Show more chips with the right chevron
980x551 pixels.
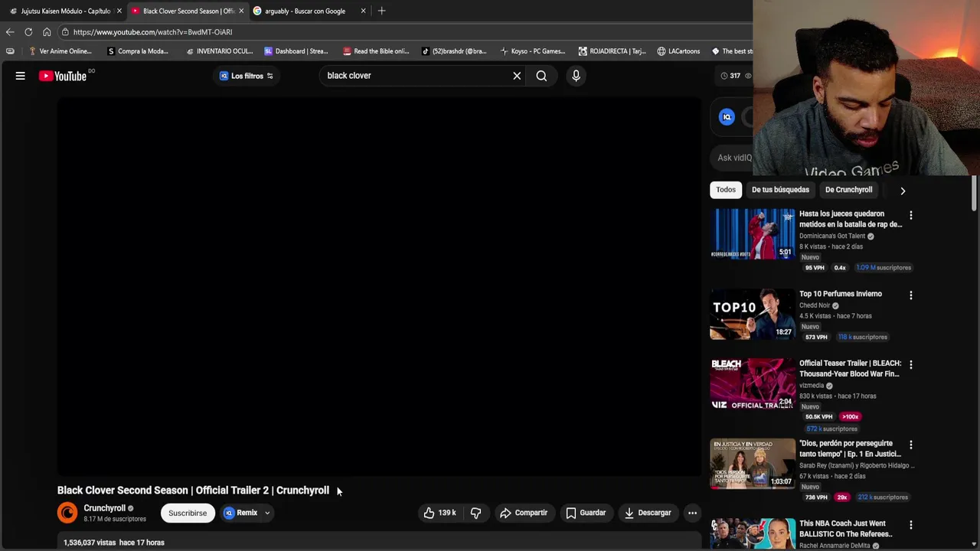903,191
